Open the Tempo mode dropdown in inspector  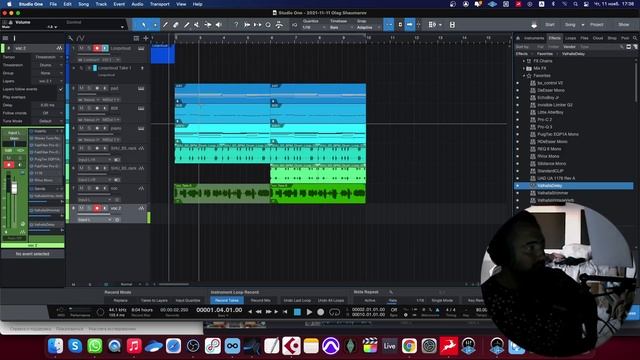click(47, 57)
